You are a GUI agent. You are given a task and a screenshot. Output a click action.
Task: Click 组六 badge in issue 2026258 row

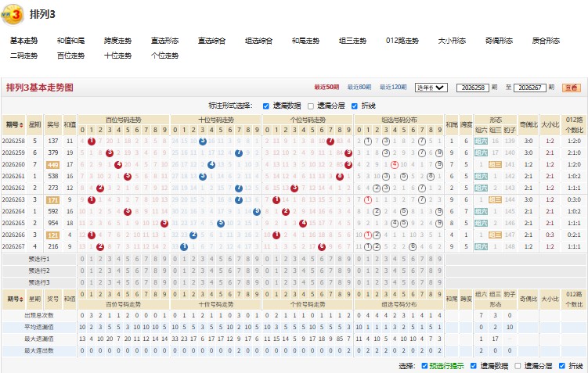coord(481,142)
